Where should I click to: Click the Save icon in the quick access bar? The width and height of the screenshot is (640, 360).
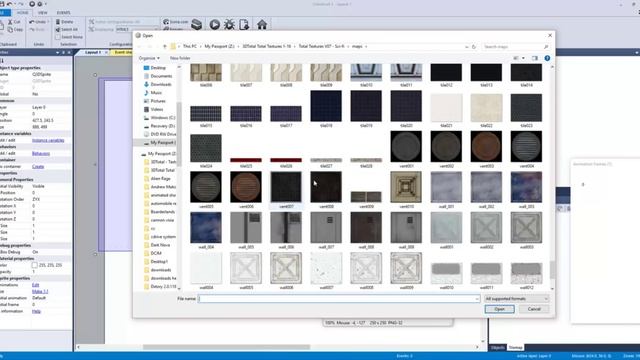tap(2, 4)
